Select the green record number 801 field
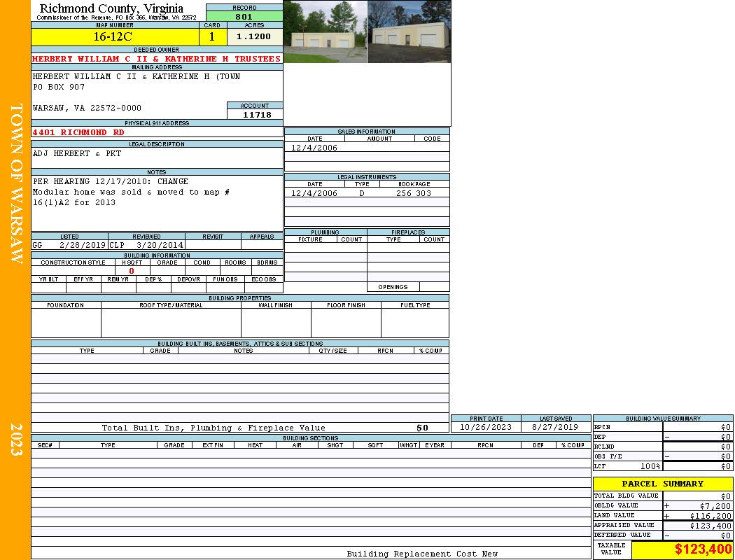Viewport: 735px width, 560px height. (x=244, y=17)
